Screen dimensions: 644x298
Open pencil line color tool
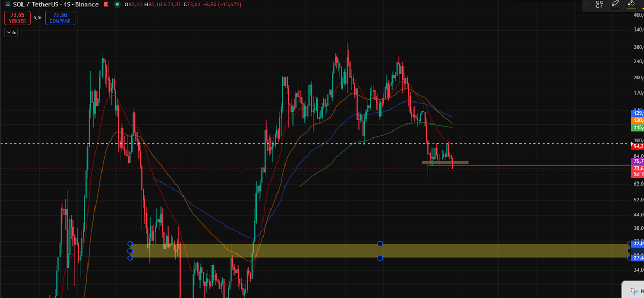pyautogui.click(x=616, y=3)
